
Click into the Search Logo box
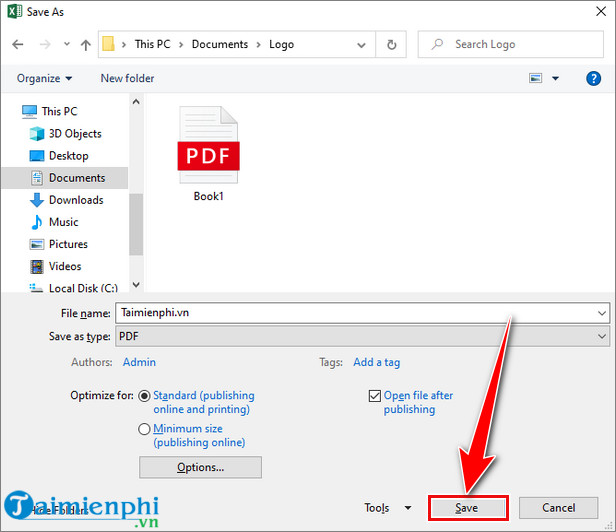tap(511, 44)
